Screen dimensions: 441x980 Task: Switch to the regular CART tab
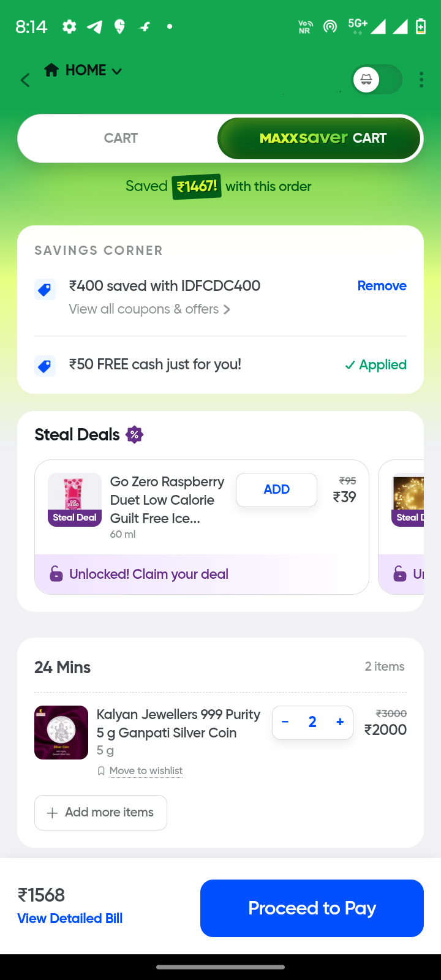[121, 138]
